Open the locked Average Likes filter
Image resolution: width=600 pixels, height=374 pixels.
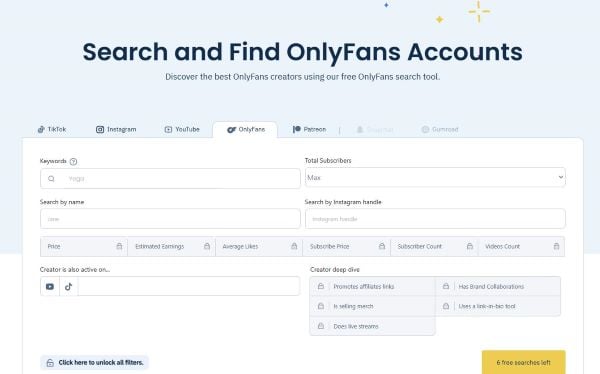click(259, 247)
